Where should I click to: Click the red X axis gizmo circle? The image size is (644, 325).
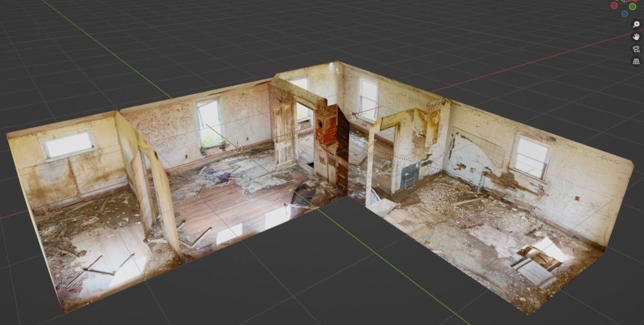pyautogui.click(x=614, y=5)
